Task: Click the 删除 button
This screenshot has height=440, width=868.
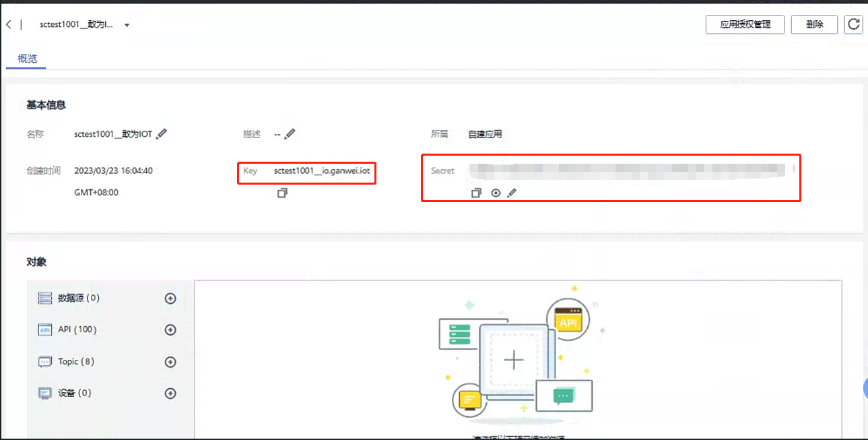Action: click(x=814, y=24)
